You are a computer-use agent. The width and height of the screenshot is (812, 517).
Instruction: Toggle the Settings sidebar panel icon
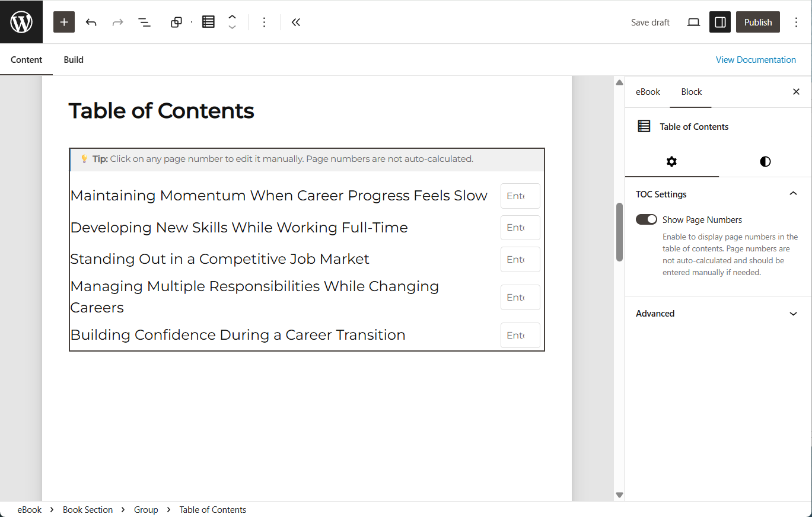[719, 22]
